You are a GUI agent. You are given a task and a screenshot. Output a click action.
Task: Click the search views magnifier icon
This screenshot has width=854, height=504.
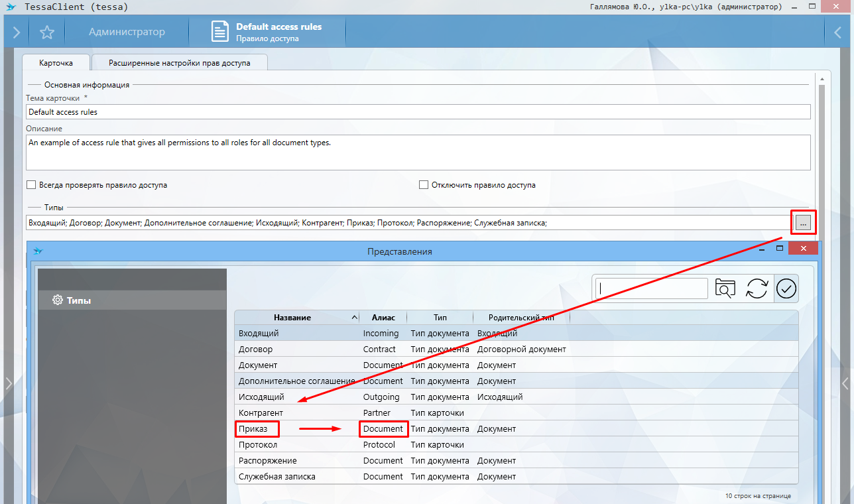point(725,288)
